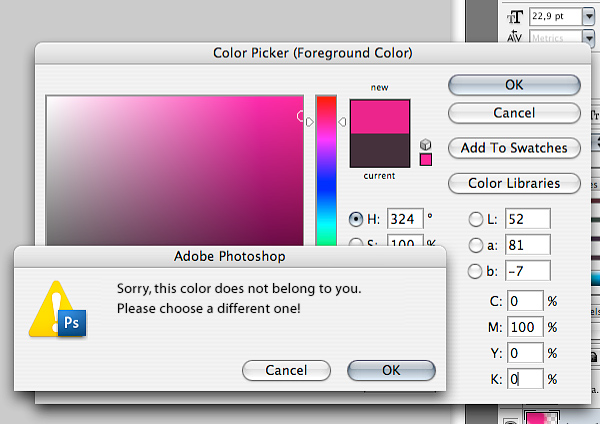The width and height of the screenshot is (600, 424).
Task: Click in the vertical hue slider strip
Action: 326,170
